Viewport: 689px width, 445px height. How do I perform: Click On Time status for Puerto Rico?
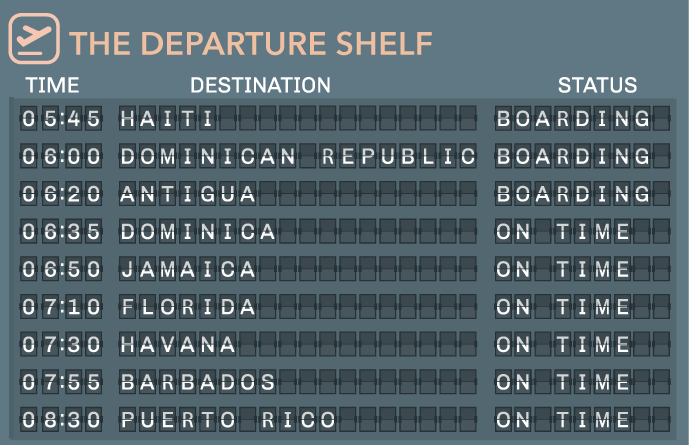(563, 420)
